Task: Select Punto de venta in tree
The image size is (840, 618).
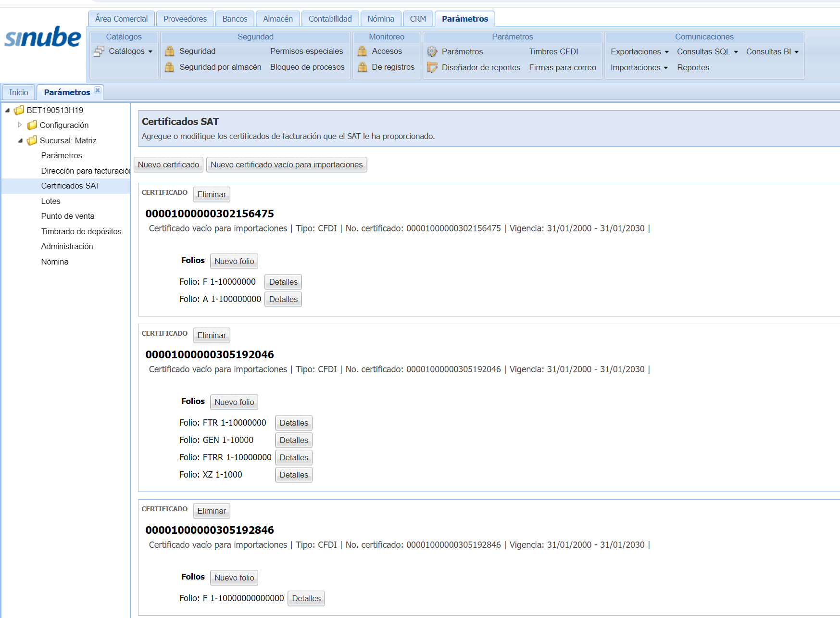Action: pyautogui.click(x=68, y=216)
